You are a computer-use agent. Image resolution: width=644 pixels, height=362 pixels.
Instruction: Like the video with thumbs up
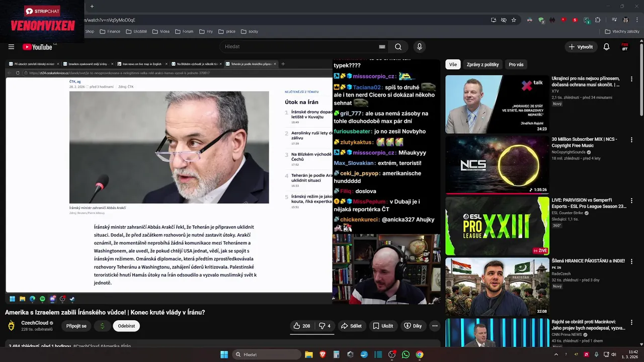click(302, 326)
